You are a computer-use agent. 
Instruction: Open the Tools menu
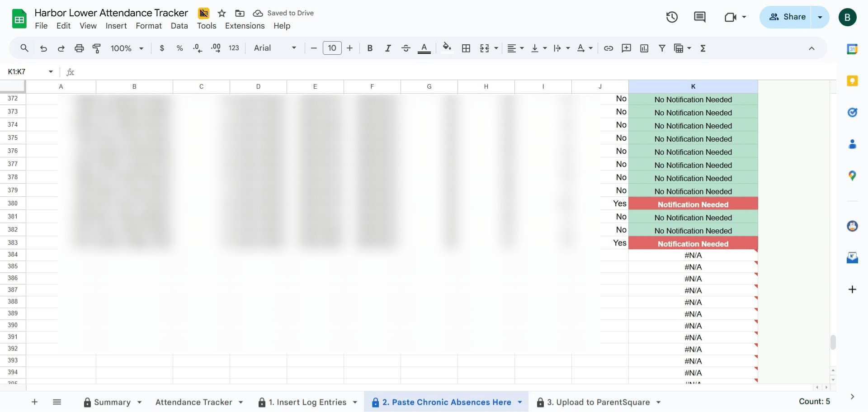(x=207, y=26)
